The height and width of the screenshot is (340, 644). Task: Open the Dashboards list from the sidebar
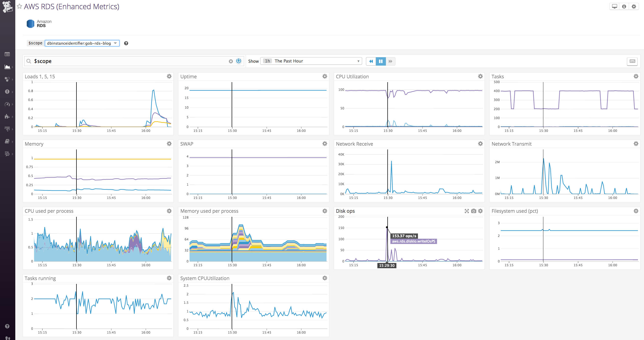point(7,54)
